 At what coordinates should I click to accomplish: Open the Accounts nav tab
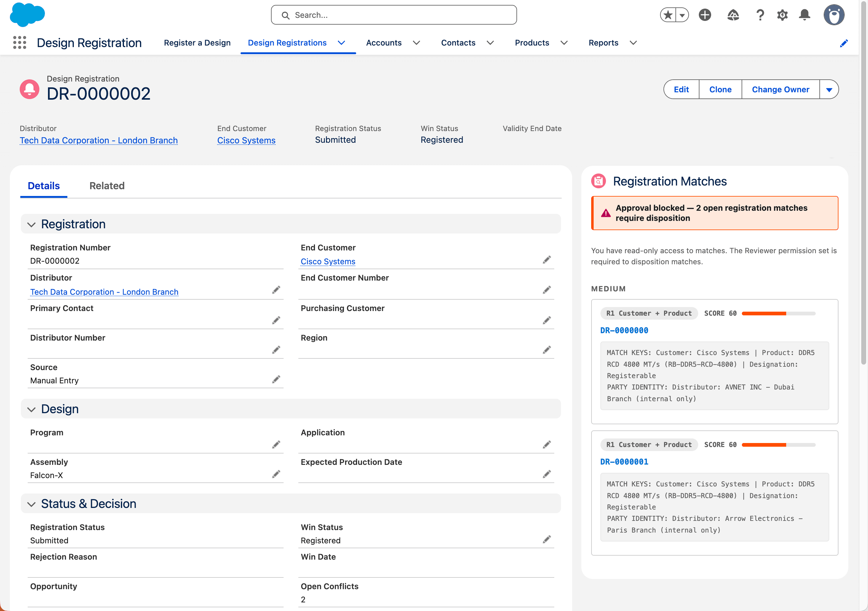coord(384,43)
